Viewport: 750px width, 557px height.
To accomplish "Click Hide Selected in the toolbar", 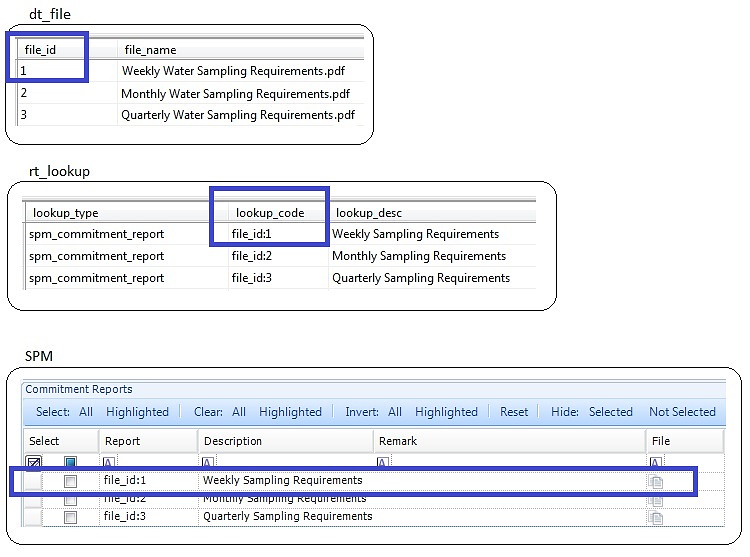I will click(611, 412).
